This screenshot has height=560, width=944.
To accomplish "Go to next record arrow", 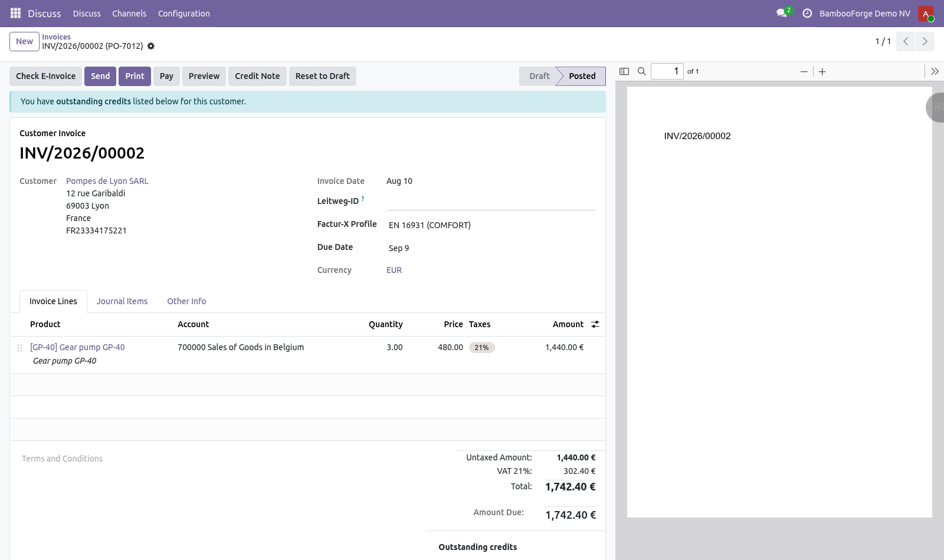I will coord(925,41).
